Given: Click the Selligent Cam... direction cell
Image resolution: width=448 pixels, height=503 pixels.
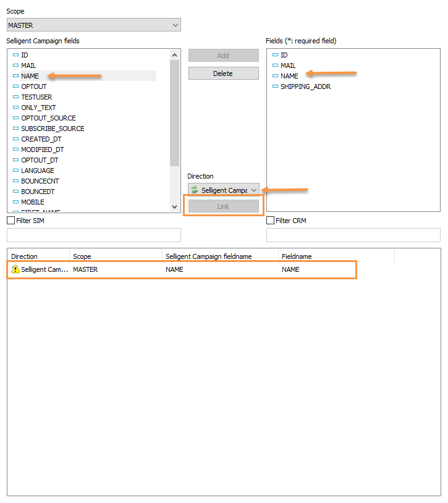Looking at the screenshot, I should [x=44, y=269].
